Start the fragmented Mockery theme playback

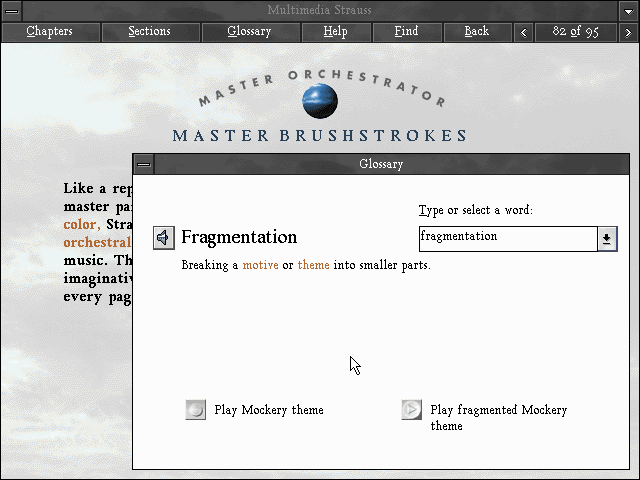click(x=411, y=409)
